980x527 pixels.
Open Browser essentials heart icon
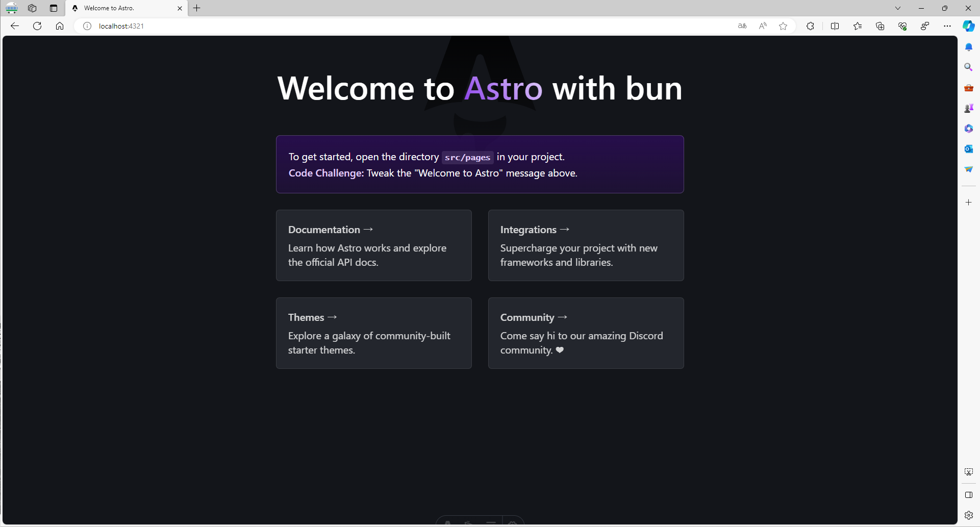902,26
